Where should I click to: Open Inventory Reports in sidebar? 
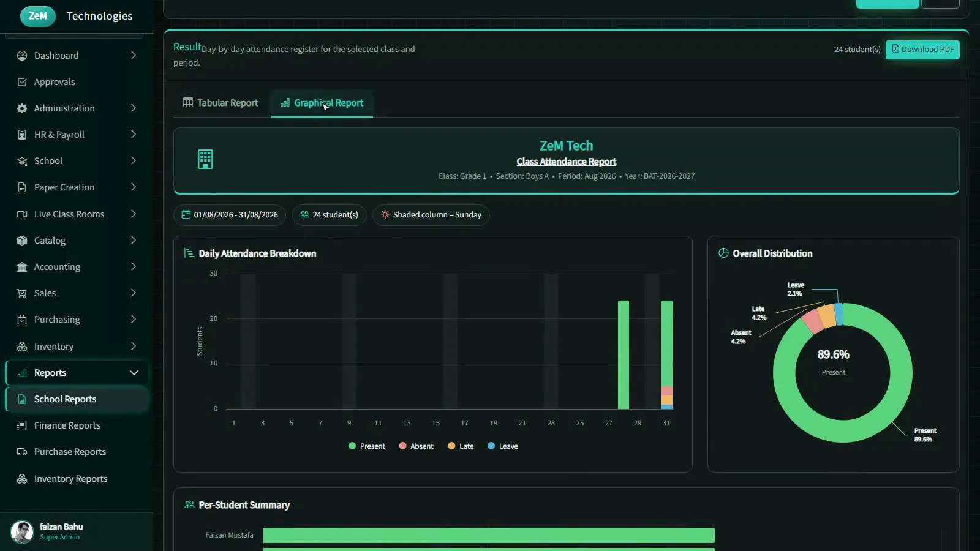77,479
